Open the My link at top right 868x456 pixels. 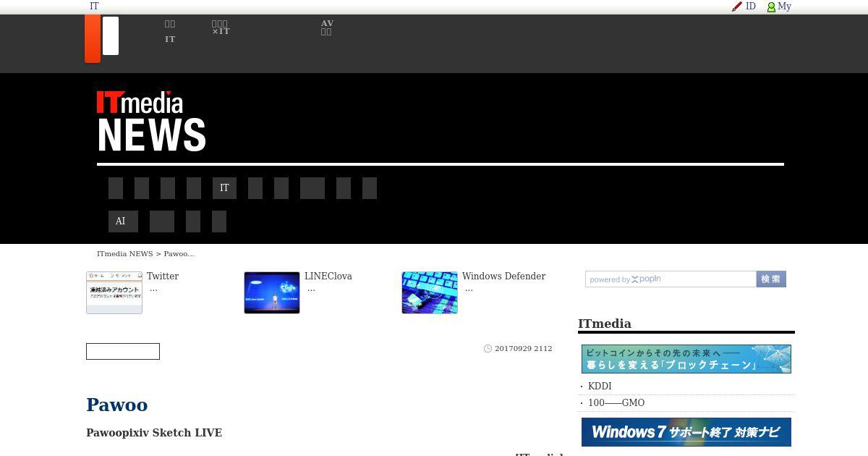click(785, 6)
